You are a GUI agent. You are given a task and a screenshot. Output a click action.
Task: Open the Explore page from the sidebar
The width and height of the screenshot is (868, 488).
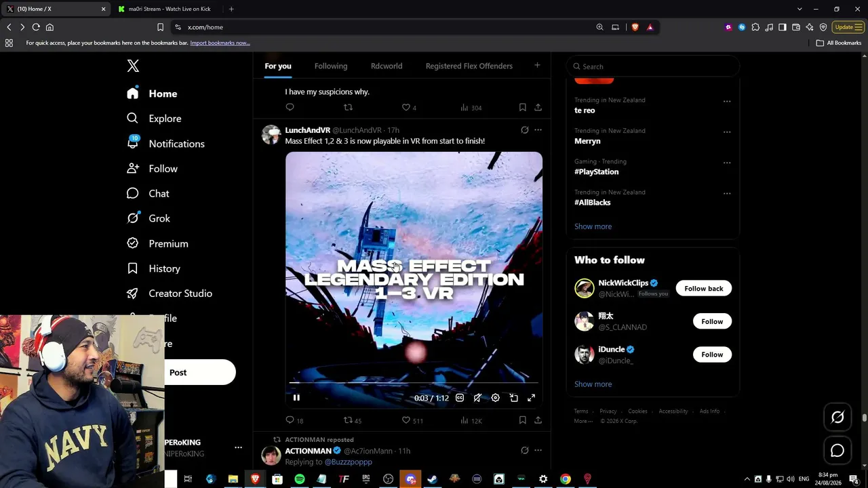[154, 119]
